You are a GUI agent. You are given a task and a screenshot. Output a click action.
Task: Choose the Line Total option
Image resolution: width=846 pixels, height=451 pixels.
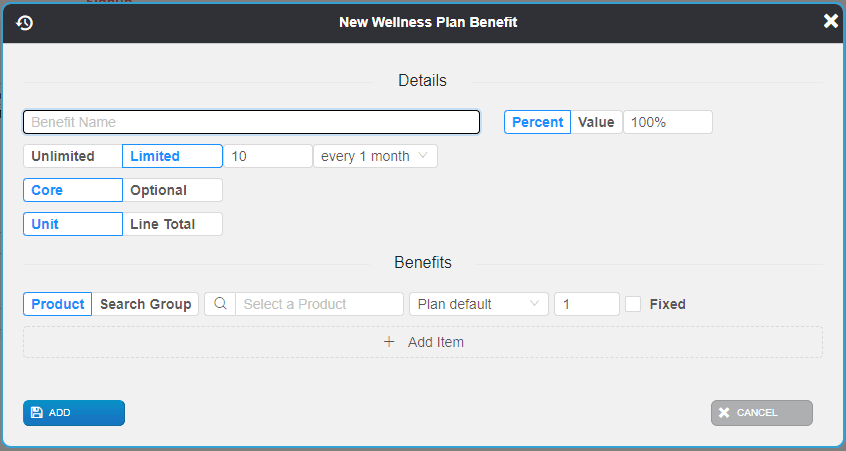tap(172, 224)
